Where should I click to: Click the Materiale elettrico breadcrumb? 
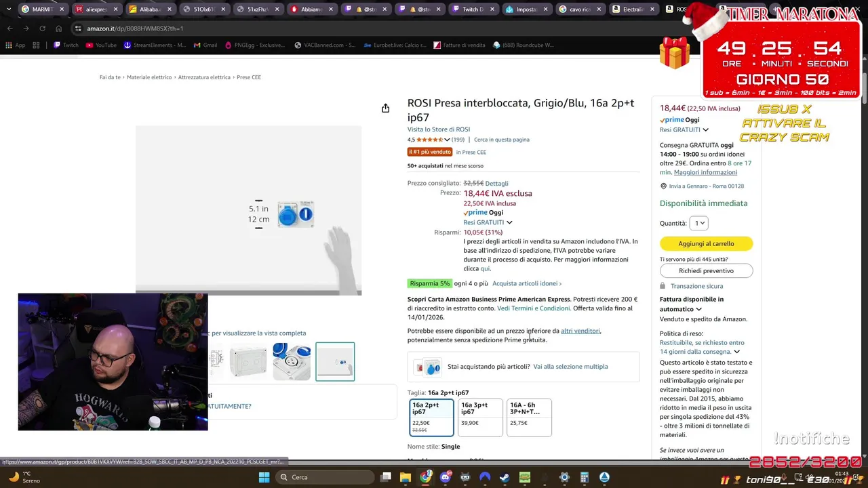[149, 77]
